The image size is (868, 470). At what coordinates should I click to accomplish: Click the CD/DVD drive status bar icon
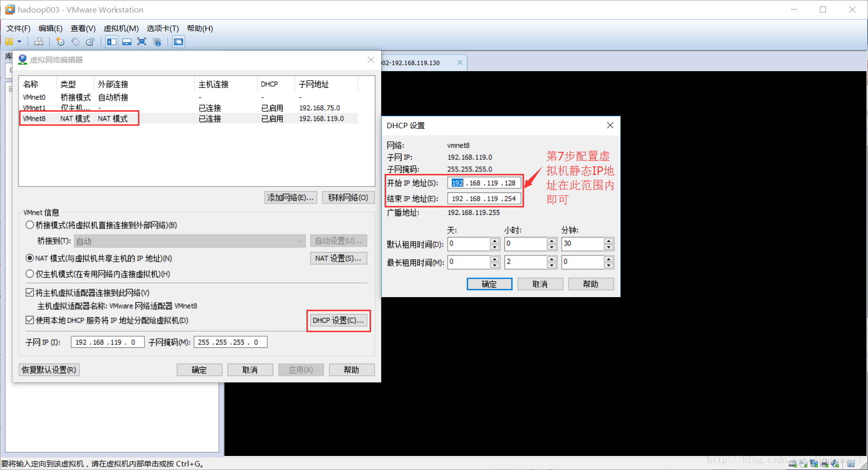click(x=803, y=464)
